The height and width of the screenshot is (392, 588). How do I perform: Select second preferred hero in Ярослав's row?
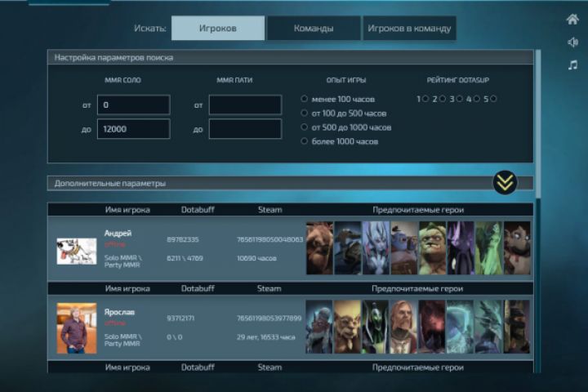(347, 327)
